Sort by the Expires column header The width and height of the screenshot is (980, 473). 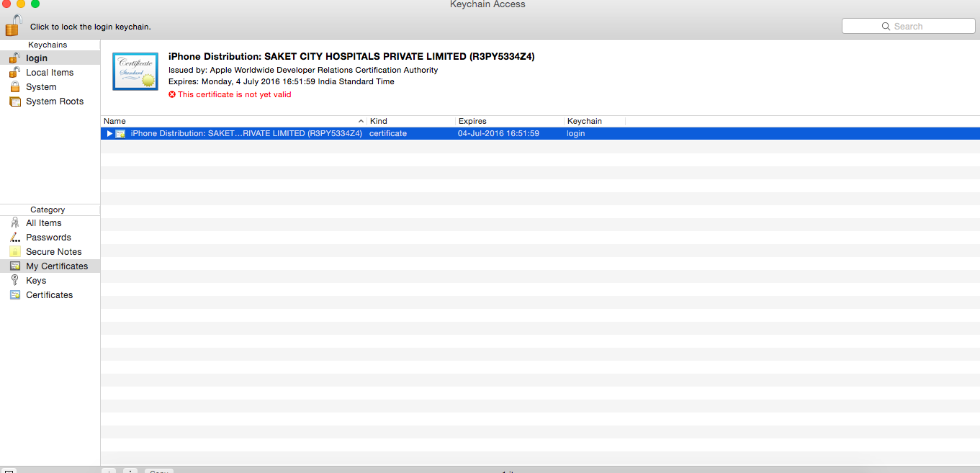coord(510,121)
